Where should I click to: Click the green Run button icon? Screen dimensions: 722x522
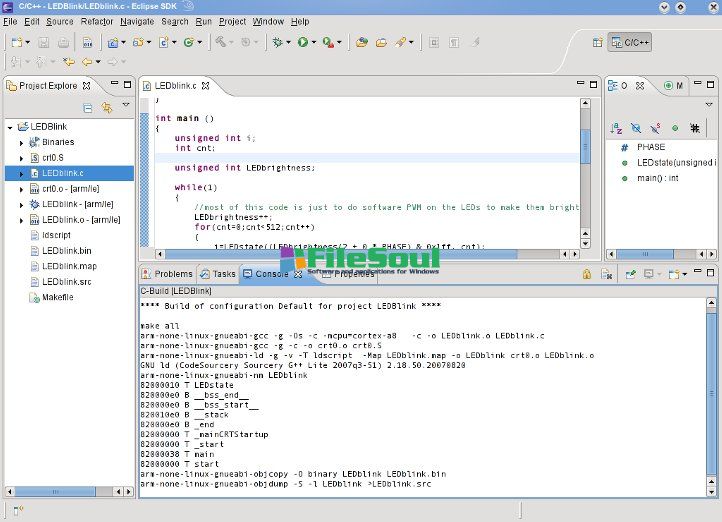tap(302, 42)
